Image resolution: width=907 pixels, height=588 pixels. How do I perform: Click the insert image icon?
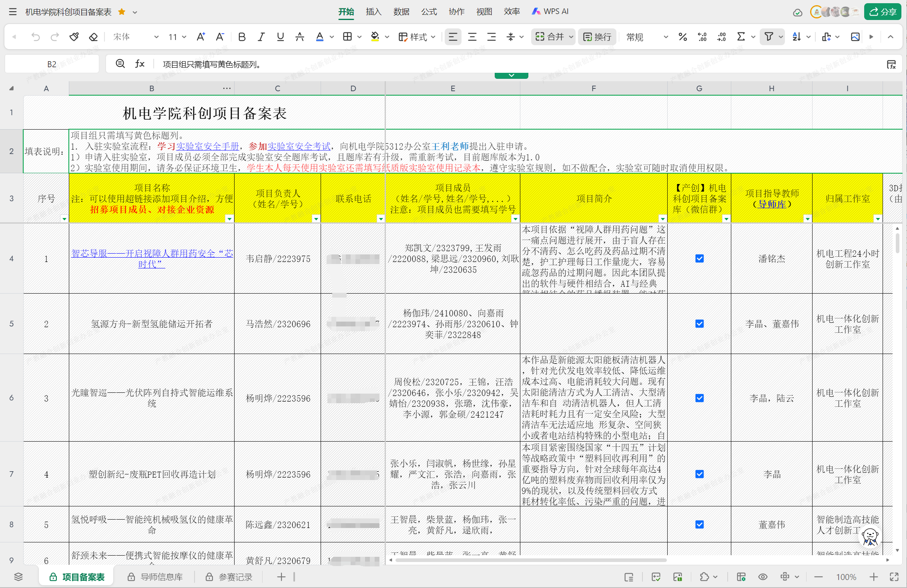(855, 37)
